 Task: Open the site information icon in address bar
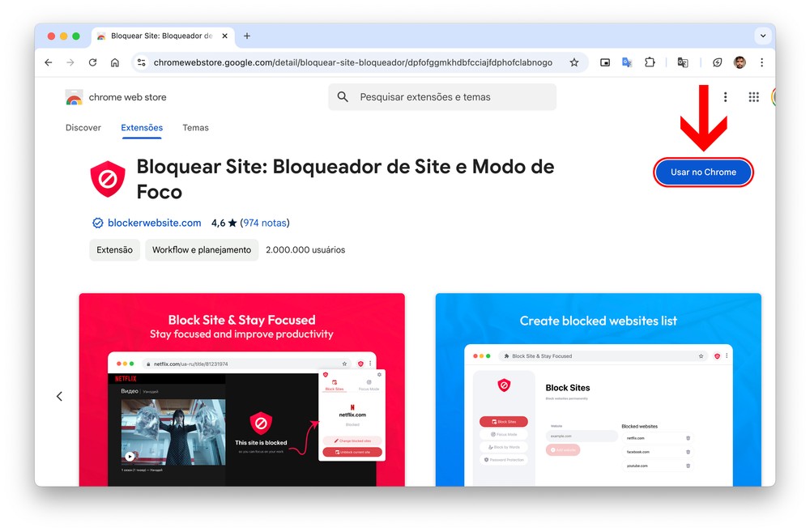(x=141, y=62)
